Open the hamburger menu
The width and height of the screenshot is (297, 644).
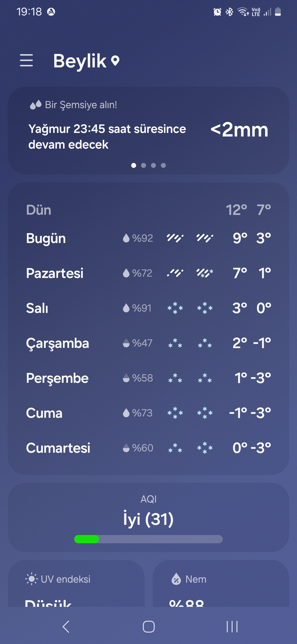pos(26,60)
